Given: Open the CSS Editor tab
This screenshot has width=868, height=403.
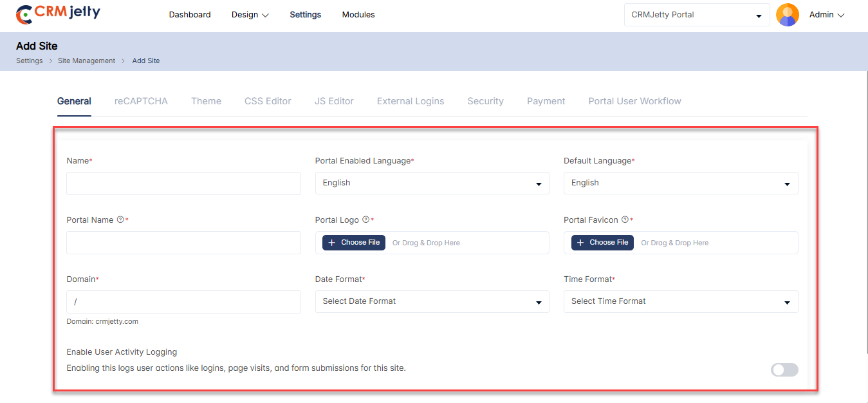Looking at the screenshot, I should click(x=268, y=101).
